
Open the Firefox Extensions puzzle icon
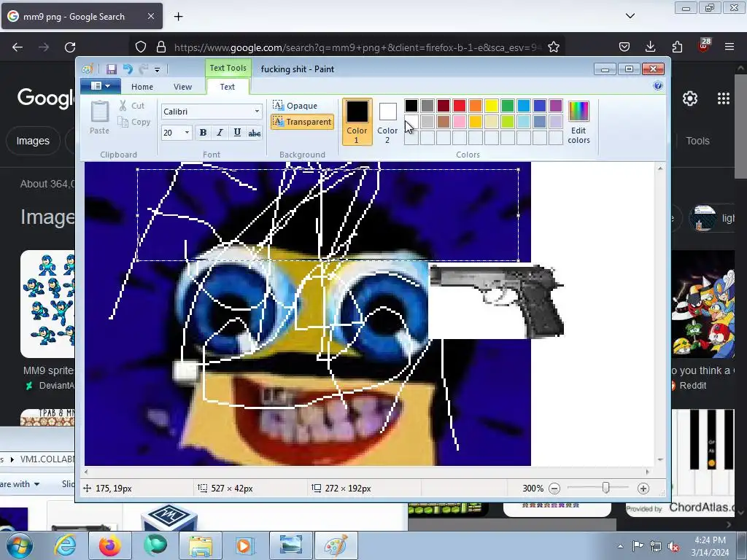click(x=677, y=47)
